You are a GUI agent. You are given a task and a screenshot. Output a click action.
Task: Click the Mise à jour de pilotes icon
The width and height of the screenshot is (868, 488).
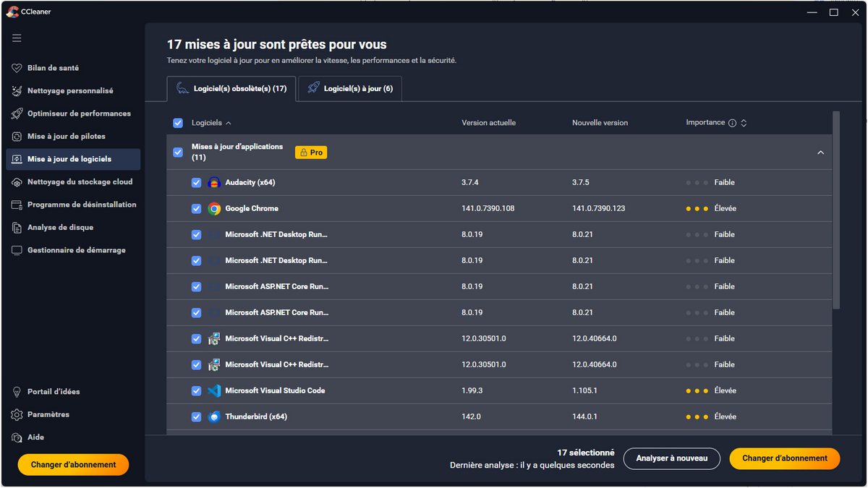click(x=17, y=137)
